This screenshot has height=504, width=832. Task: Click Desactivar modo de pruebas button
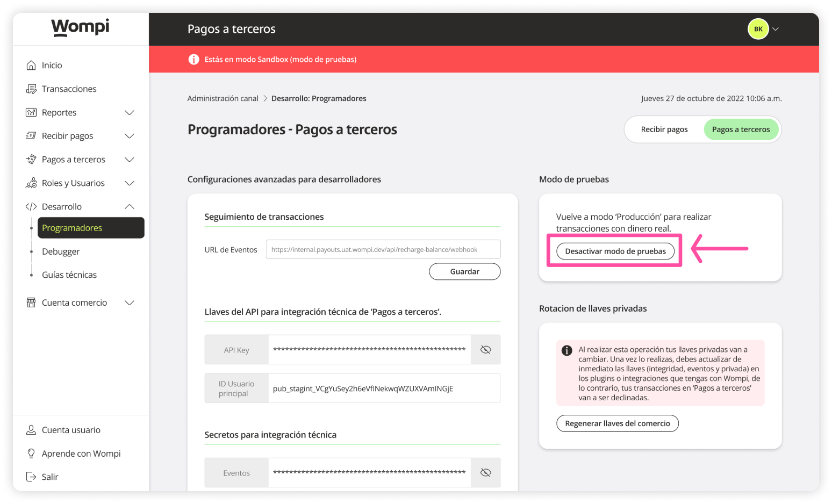click(x=615, y=251)
